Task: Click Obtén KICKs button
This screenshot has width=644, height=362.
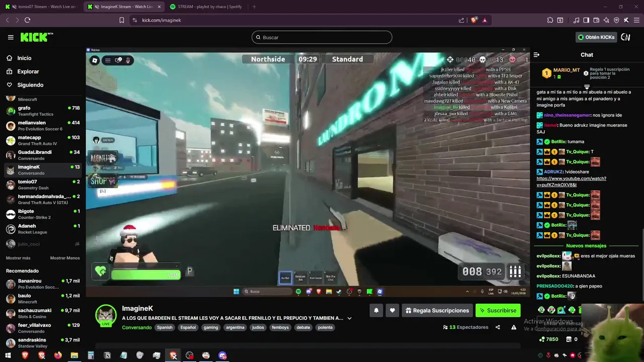Action: 596,37
